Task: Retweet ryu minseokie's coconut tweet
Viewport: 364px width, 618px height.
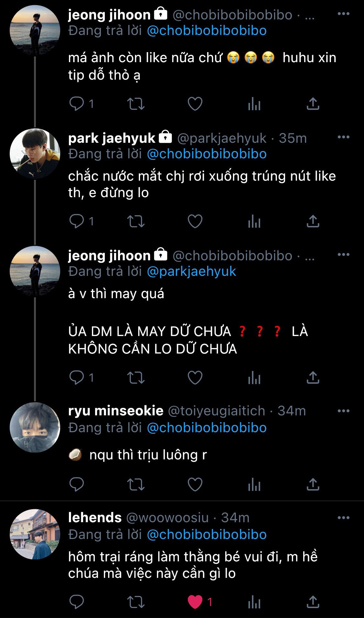Action: pyautogui.click(x=136, y=484)
